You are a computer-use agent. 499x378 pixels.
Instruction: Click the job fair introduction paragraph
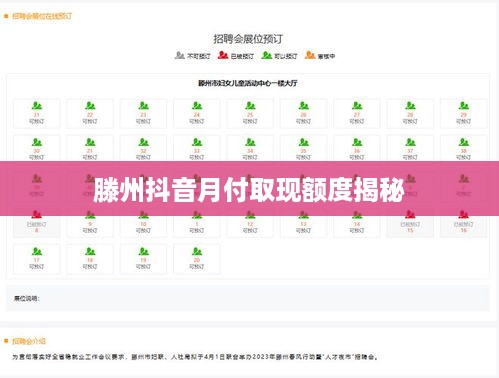(196, 357)
